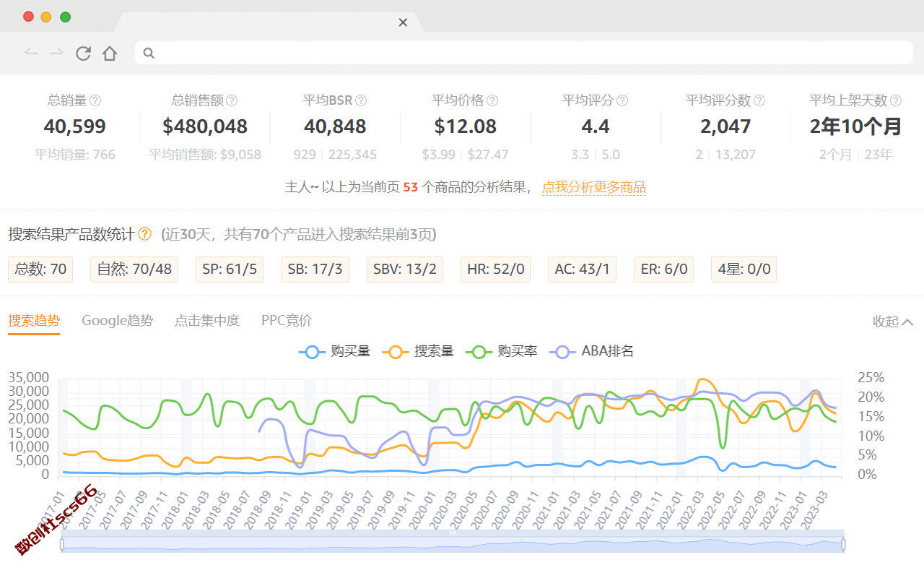Open the 点我分析更多商品 link
Image resolution: width=924 pixels, height=578 pixels.
[594, 188]
